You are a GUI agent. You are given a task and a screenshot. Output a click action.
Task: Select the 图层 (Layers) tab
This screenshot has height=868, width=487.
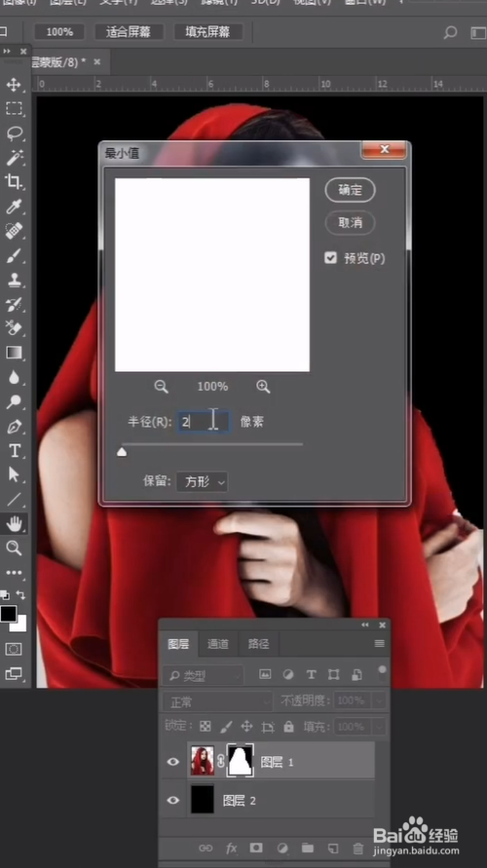click(178, 644)
